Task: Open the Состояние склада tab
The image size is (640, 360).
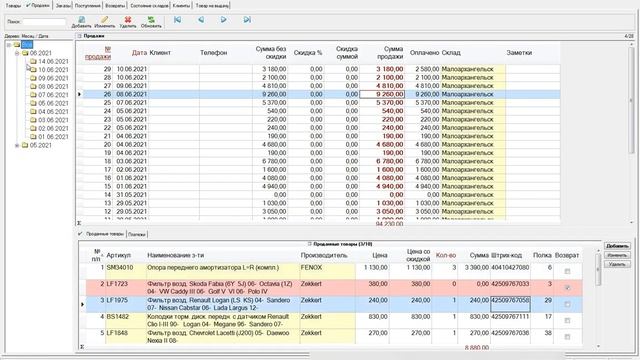Action: (x=149, y=6)
